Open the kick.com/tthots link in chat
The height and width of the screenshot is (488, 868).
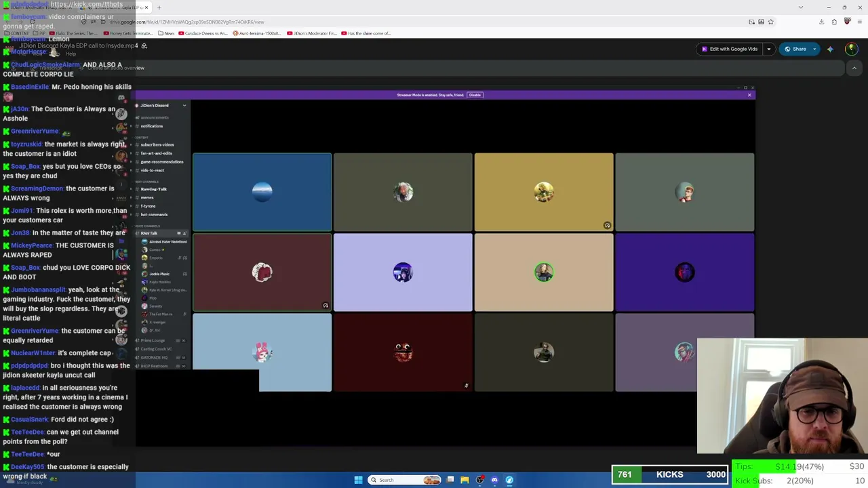tap(87, 4)
